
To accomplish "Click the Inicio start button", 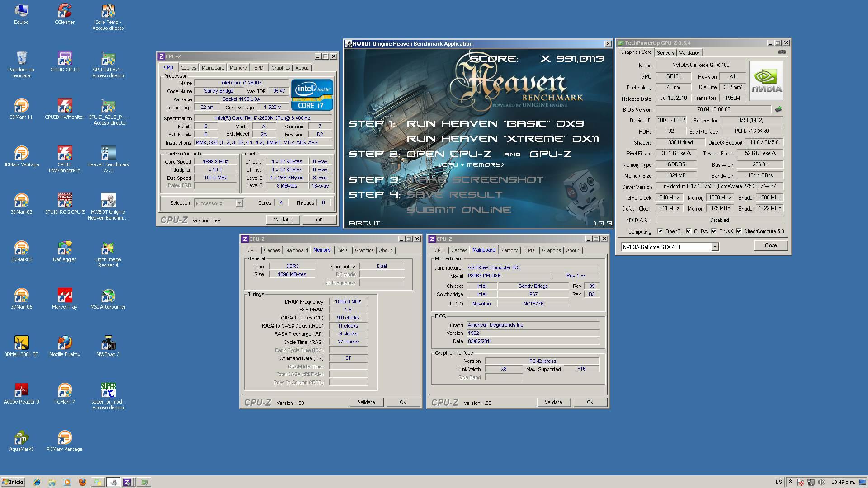I will point(13,482).
